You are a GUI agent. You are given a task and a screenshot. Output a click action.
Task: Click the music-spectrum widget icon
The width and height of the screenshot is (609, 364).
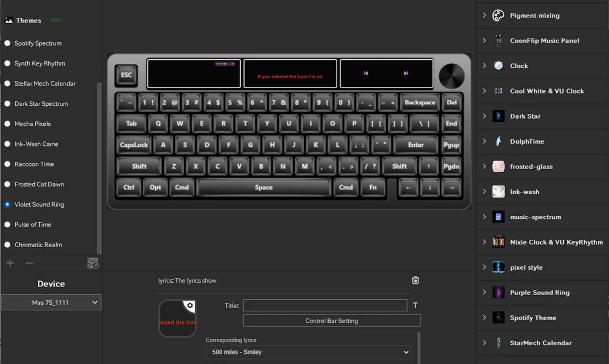point(498,217)
